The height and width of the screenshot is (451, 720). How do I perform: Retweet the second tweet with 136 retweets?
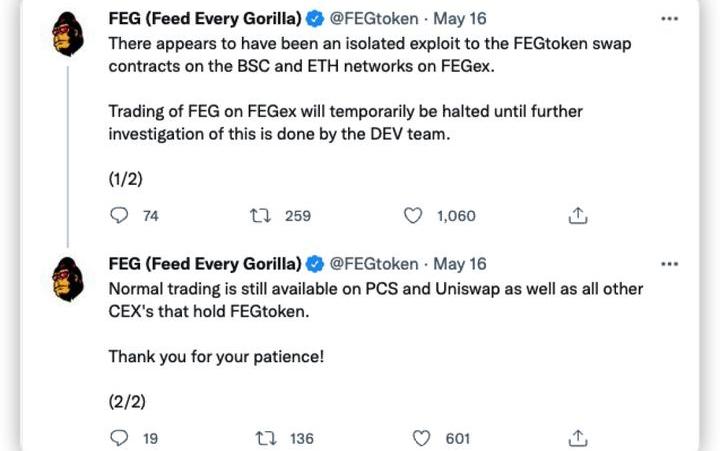click(267, 438)
